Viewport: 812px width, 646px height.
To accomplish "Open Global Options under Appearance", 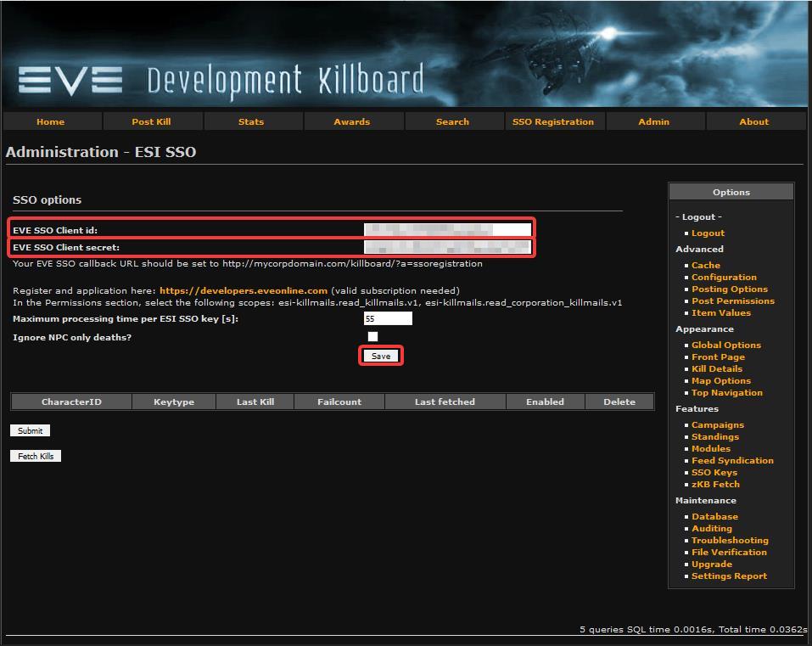I will coord(726,345).
